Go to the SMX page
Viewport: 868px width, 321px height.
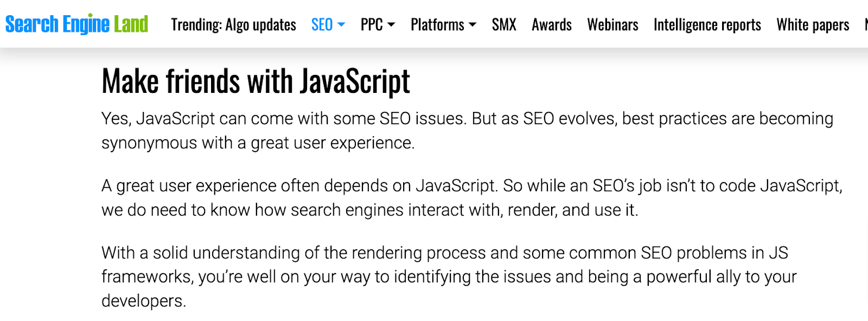(504, 25)
